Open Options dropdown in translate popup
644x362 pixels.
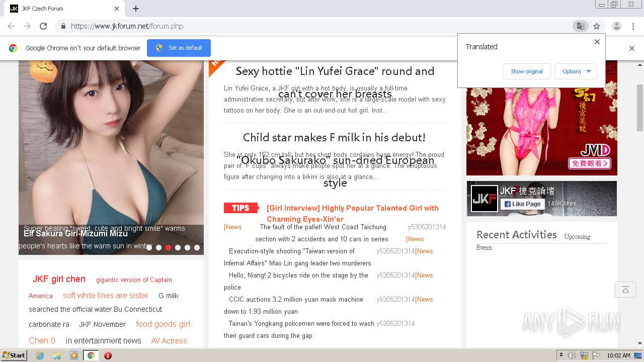pyautogui.click(x=576, y=71)
